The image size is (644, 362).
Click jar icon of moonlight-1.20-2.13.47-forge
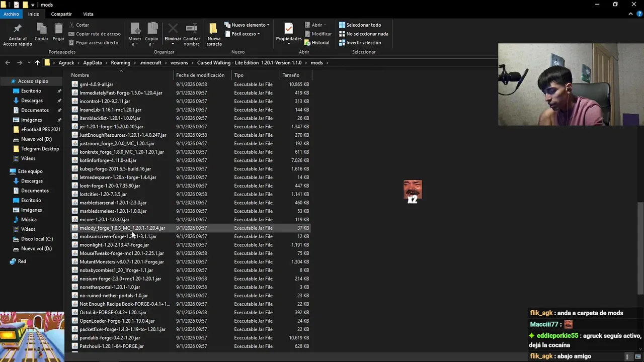click(75, 245)
